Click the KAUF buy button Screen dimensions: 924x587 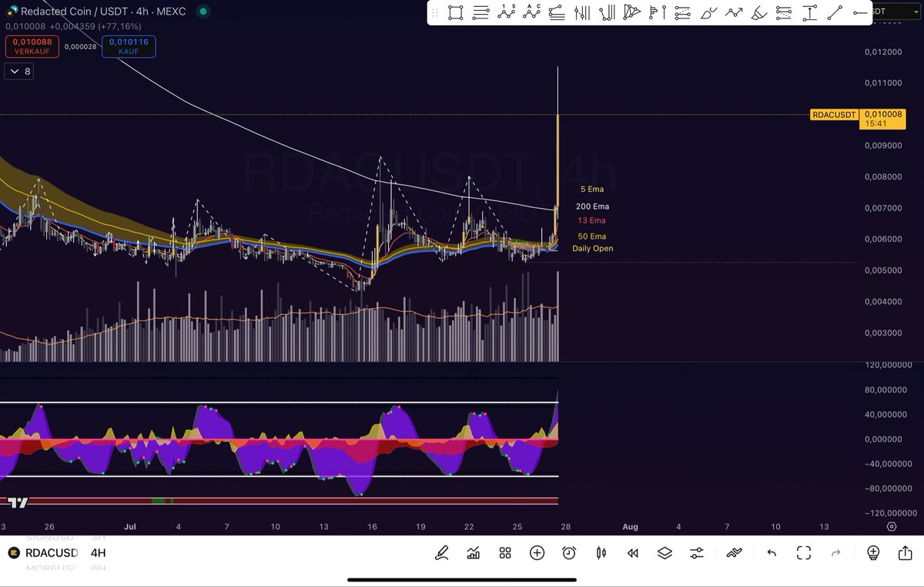[x=129, y=46]
